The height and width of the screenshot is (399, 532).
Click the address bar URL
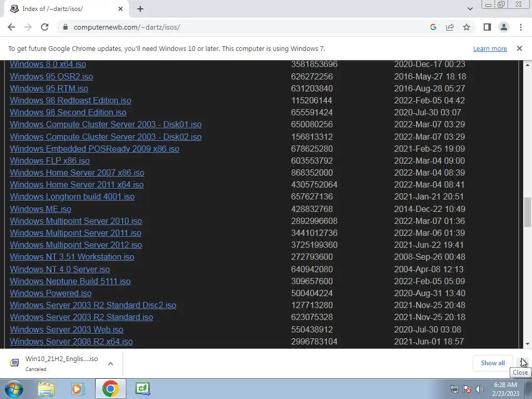click(127, 27)
